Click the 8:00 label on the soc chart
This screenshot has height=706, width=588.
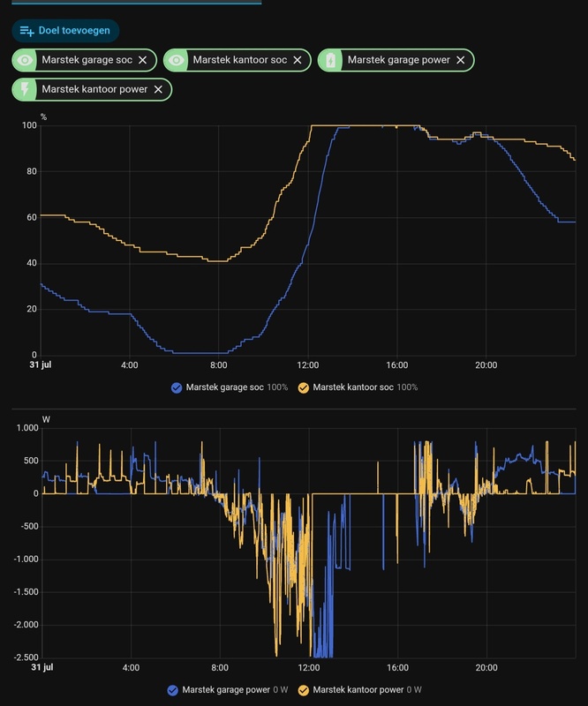(219, 365)
